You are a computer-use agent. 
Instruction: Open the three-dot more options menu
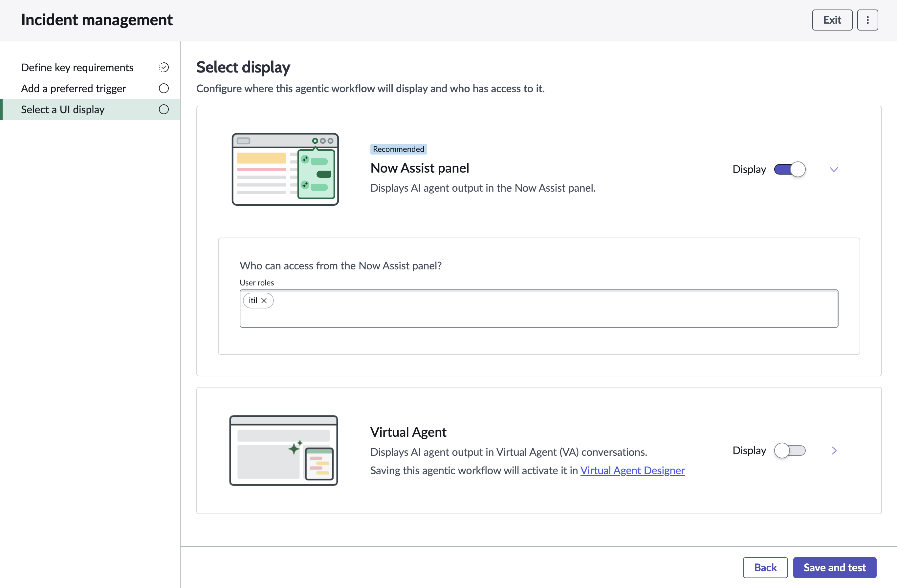tap(867, 20)
